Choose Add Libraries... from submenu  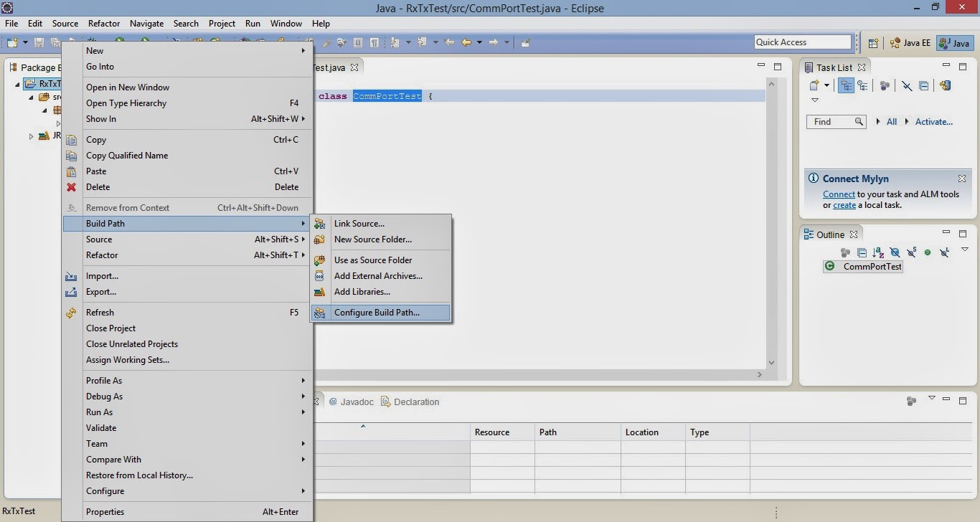pos(380,292)
